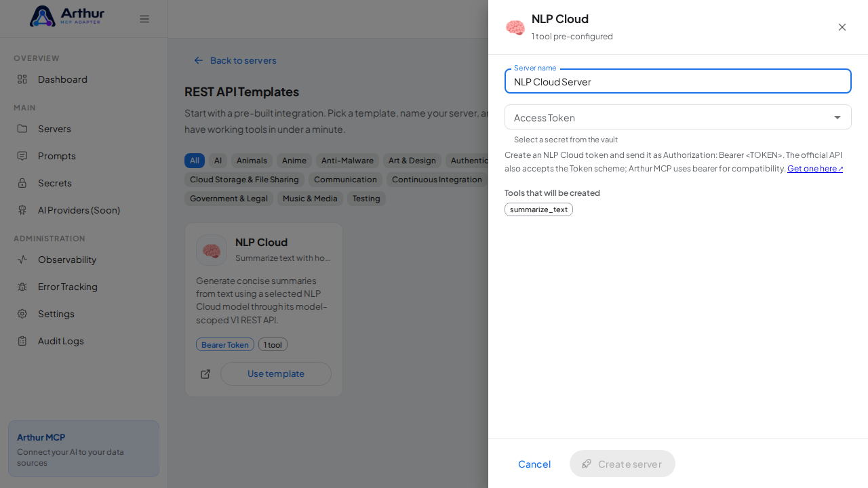Open Prompts in sidebar
This screenshot has height=488, width=868.
[83, 156]
